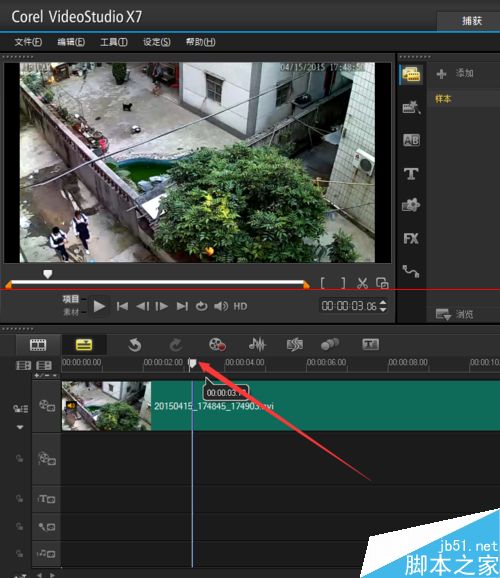Open the 设定(S) menu
Screen dimensions: 500x578
click(157, 42)
